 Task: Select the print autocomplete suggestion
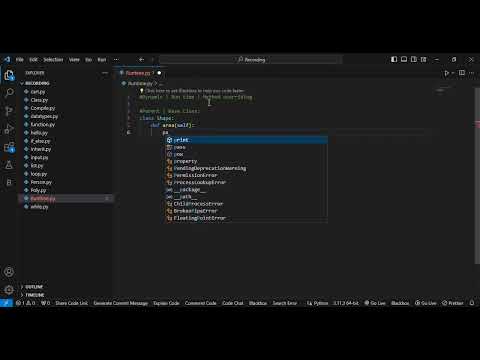coord(247,140)
